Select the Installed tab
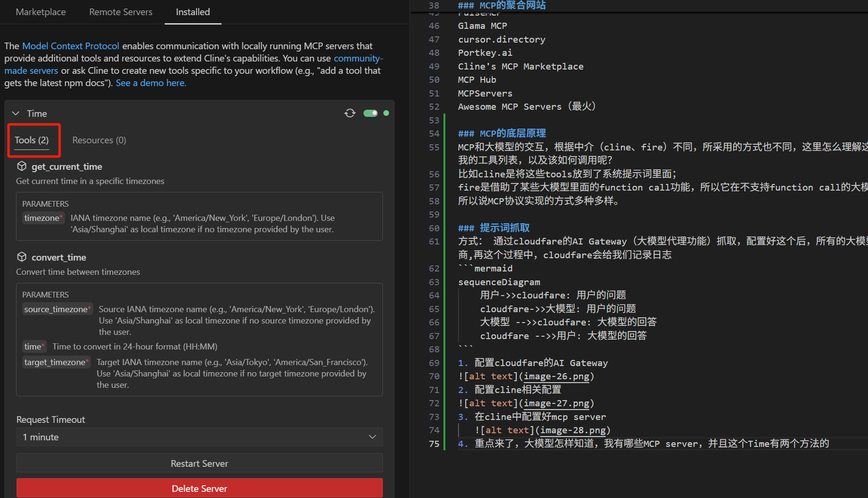Screen dimensions: 868x498 tap(193, 12)
